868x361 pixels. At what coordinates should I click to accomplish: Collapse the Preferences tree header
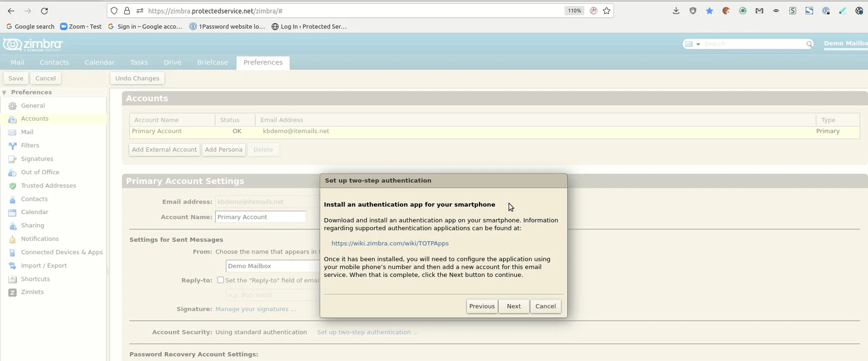click(x=4, y=93)
